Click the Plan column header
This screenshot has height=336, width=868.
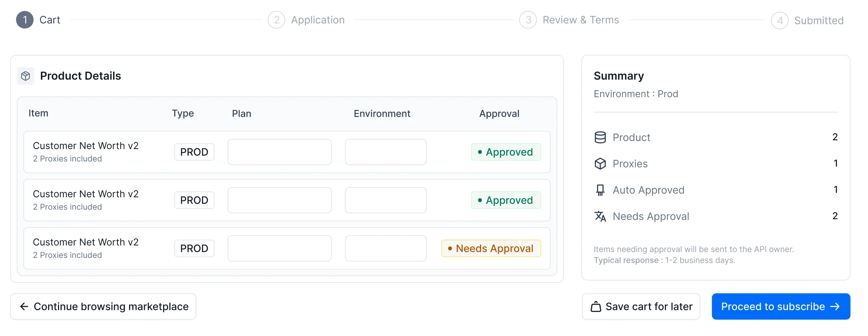point(242,114)
